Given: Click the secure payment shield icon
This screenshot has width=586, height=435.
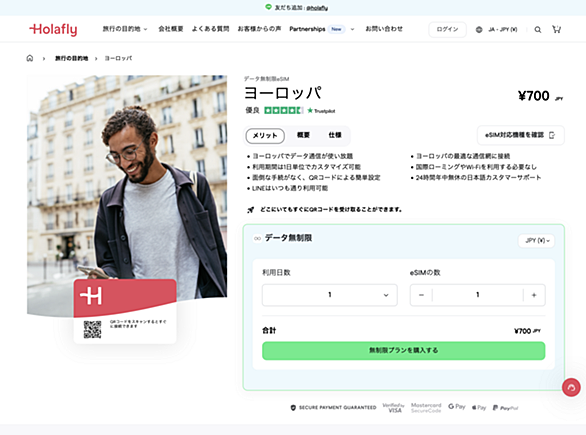Looking at the screenshot, I should click(293, 407).
